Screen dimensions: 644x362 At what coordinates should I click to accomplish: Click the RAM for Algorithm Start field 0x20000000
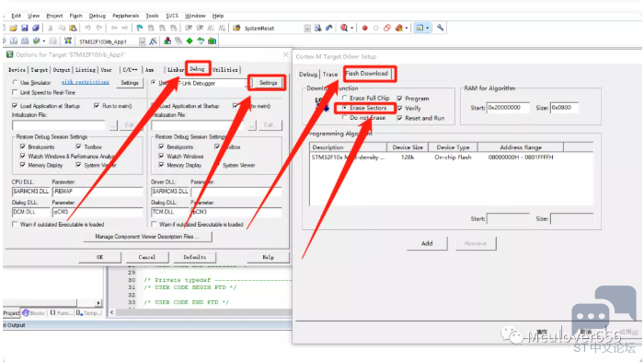(508, 108)
